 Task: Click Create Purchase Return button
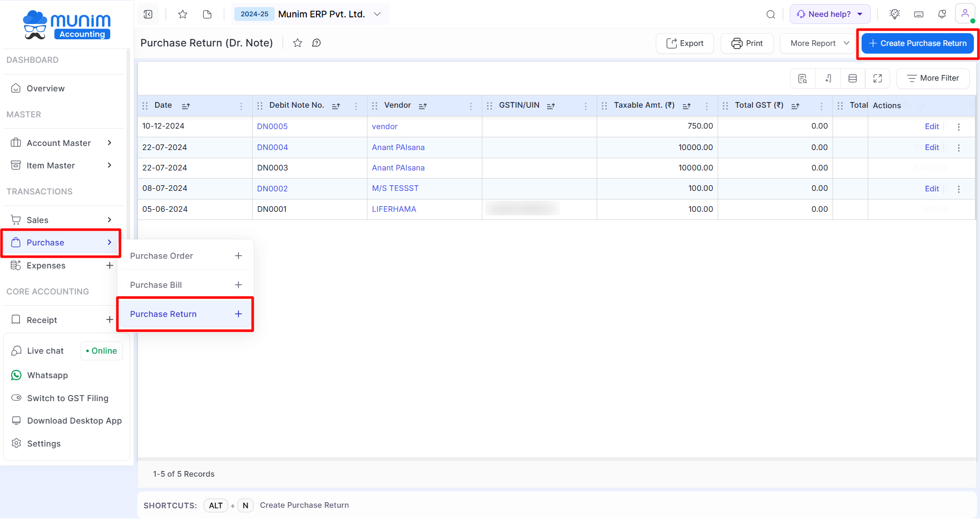click(918, 43)
